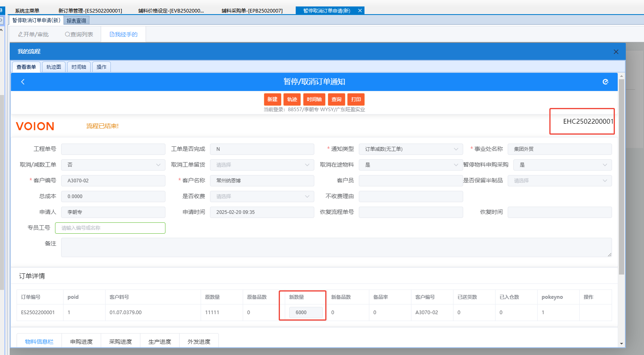The width and height of the screenshot is (644, 355).
Task: Click the 不收费理由 input field
Action: (411, 197)
